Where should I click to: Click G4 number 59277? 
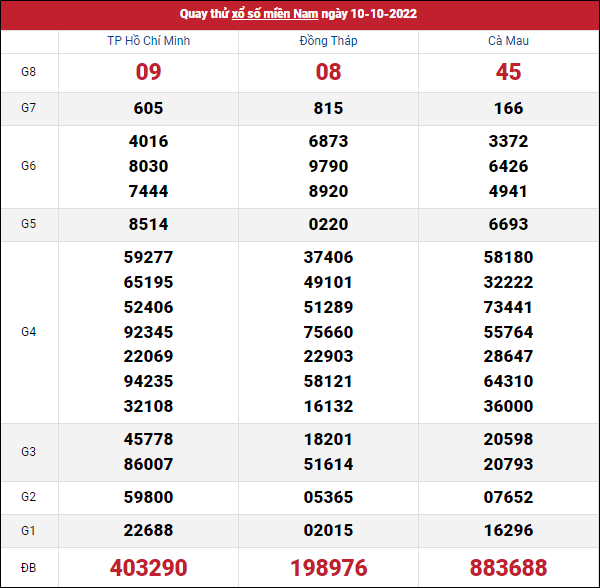[x=148, y=257]
